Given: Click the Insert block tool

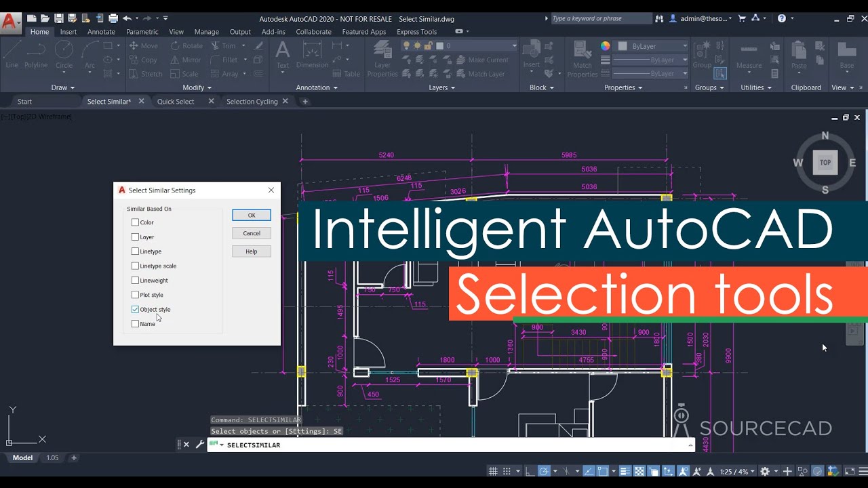Looking at the screenshot, I should coord(532,54).
